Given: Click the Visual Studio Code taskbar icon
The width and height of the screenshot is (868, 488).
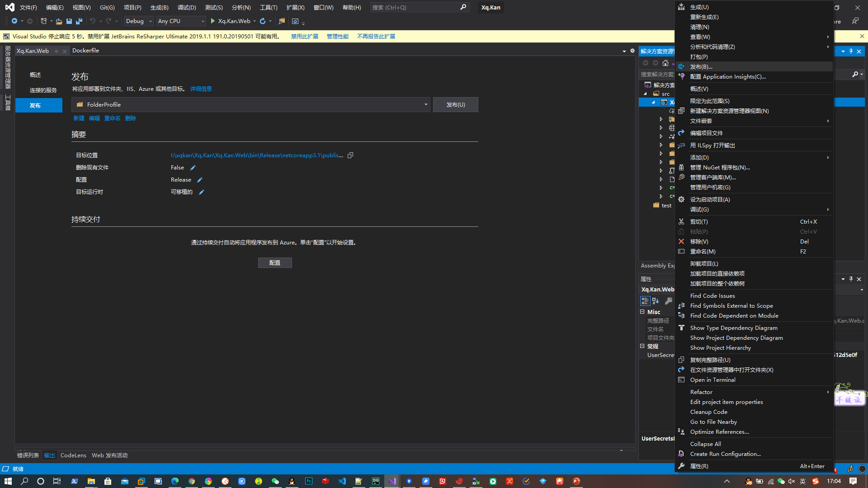Looking at the screenshot, I should tap(342, 481).
